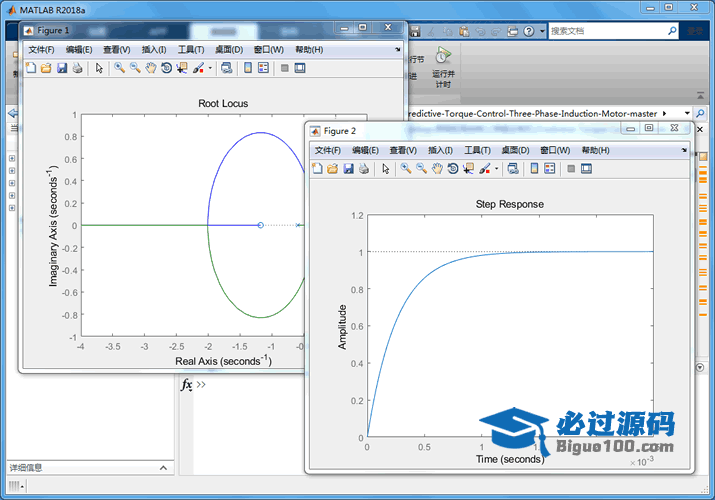Expand the current folder path dropdown arrow
Screen dimensions: 715x500
(688, 114)
